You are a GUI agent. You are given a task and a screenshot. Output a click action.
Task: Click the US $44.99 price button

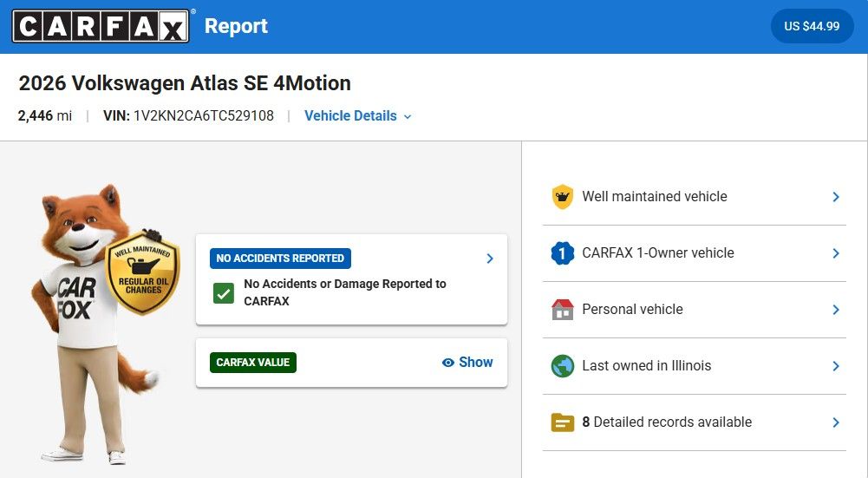812,27
